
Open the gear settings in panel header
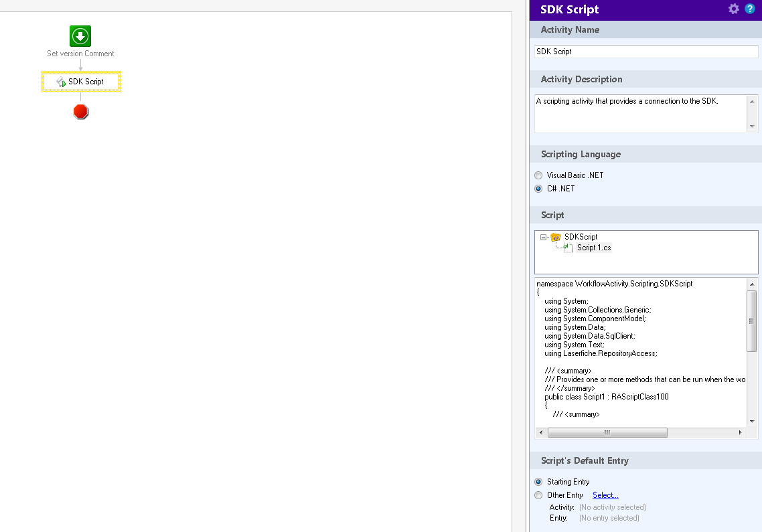pyautogui.click(x=734, y=9)
